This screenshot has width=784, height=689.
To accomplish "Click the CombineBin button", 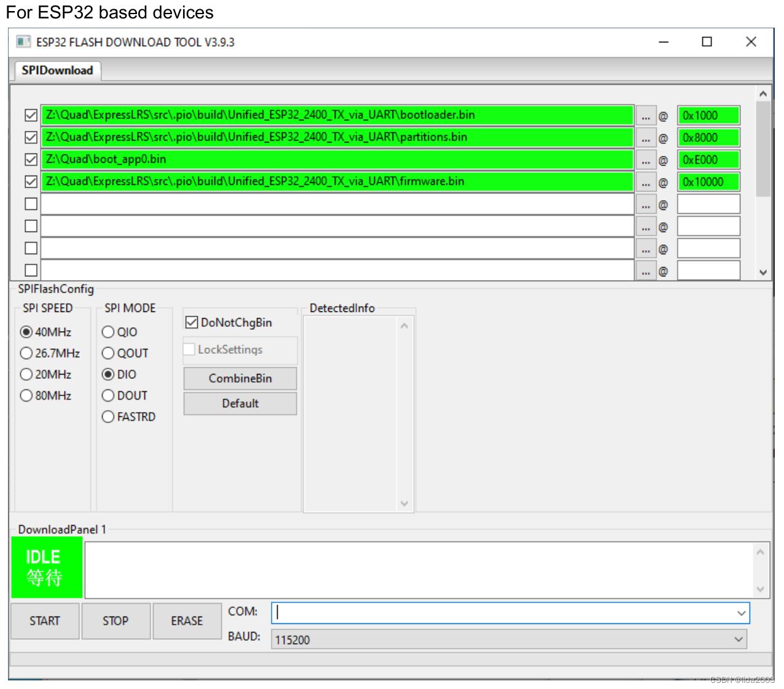I will pos(240,378).
